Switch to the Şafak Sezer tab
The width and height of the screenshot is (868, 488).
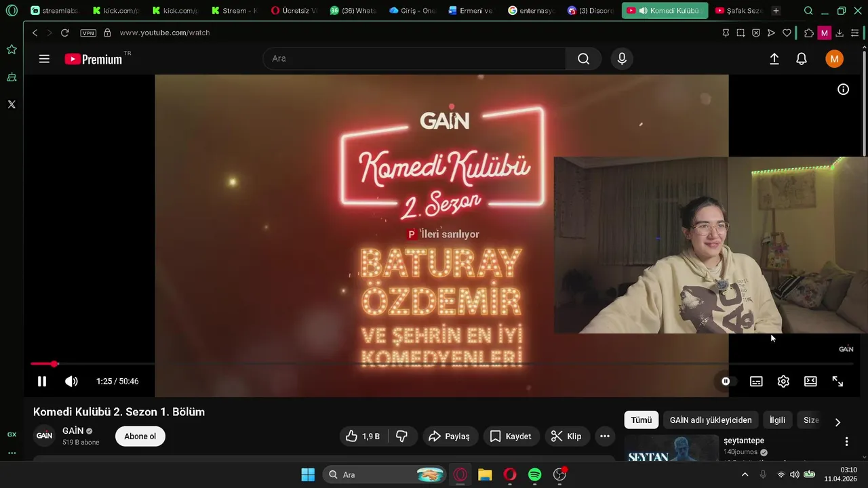(x=738, y=11)
